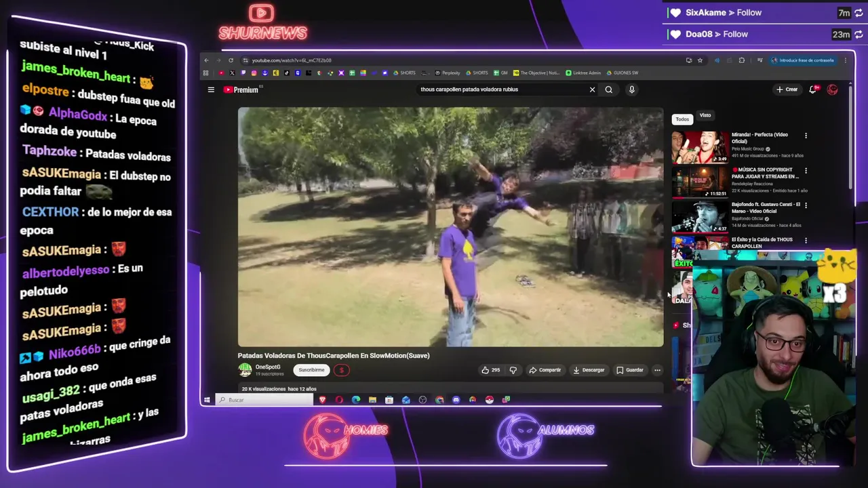Dislike the video with thumbs down
Screen dimensions: 868x488
[x=513, y=370]
